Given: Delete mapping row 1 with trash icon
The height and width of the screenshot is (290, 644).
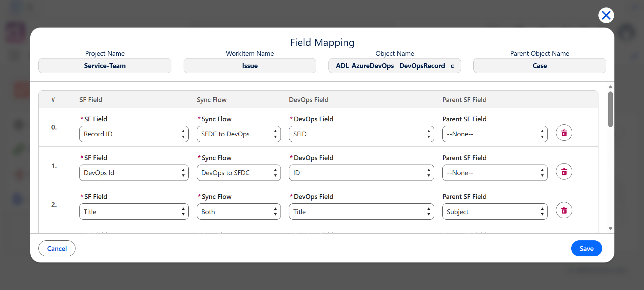Looking at the screenshot, I should point(564,171).
